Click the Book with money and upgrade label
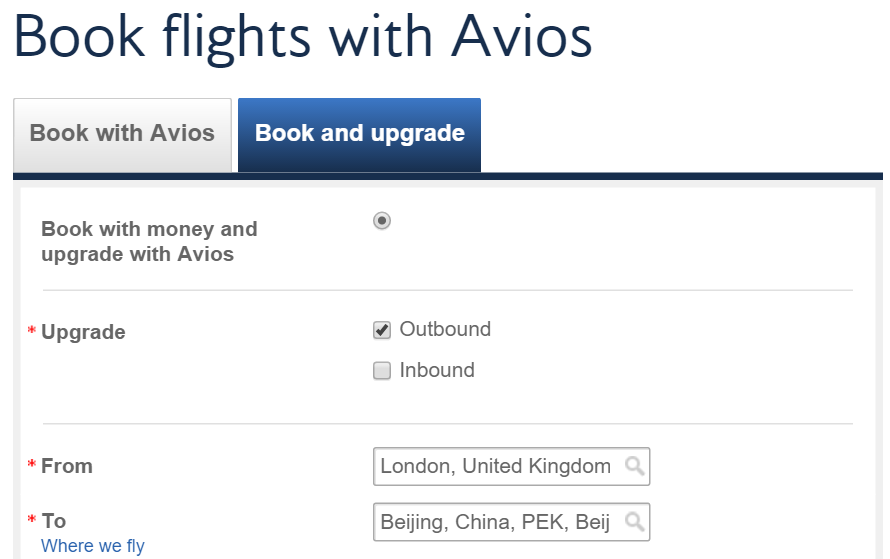890x559 pixels. [x=149, y=241]
